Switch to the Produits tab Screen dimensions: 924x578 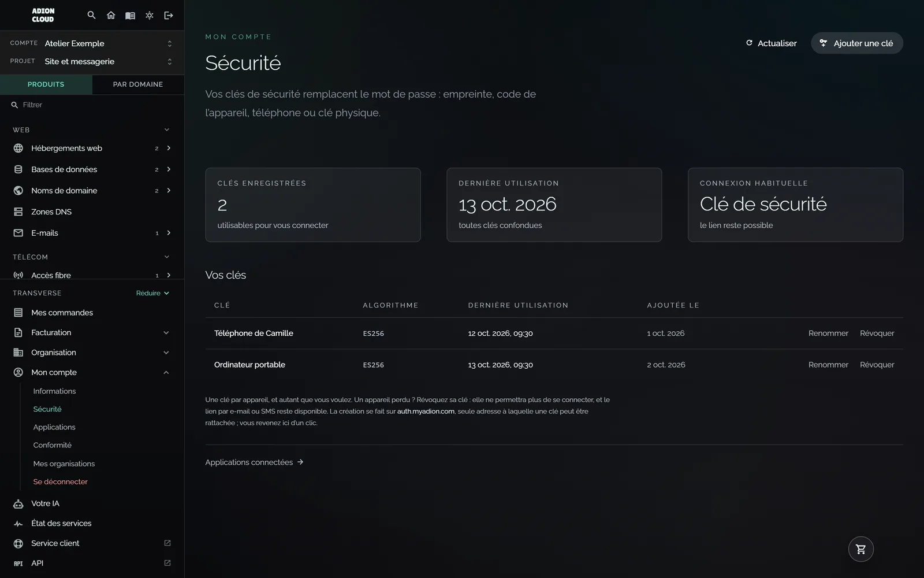tap(46, 84)
